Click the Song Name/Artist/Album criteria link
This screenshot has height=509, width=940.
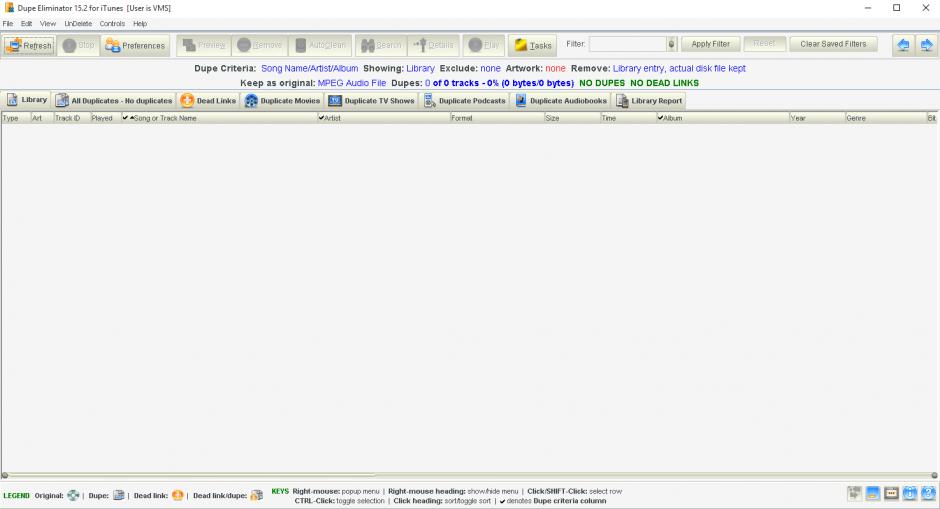309,68
